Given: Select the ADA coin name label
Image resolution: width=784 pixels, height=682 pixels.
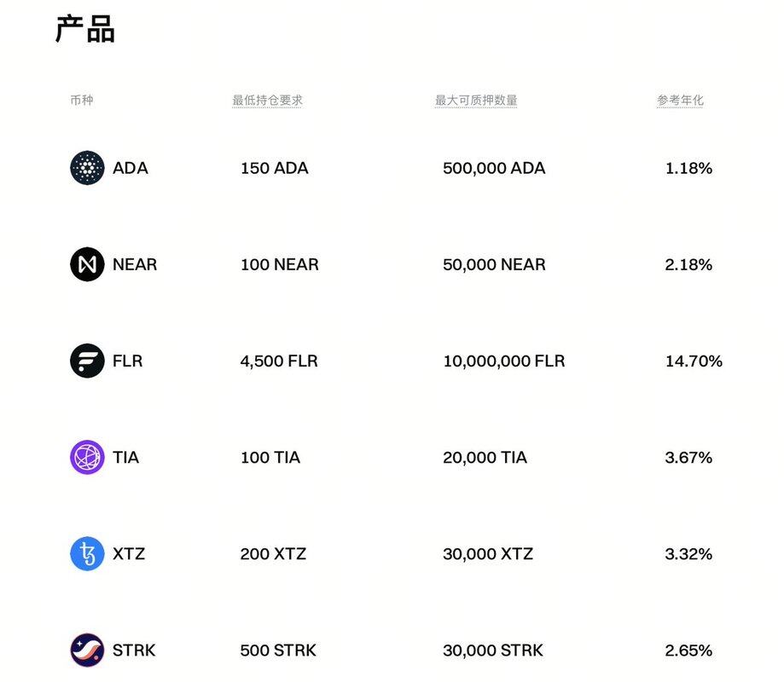Looking at the screenshot, I should pyautogui.click(x=131, y=168).
